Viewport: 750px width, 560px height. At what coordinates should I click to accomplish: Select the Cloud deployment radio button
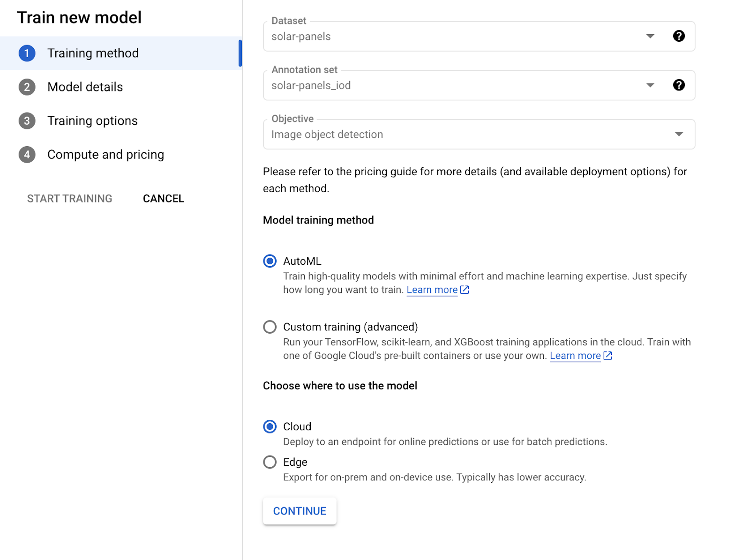point(270,426)
